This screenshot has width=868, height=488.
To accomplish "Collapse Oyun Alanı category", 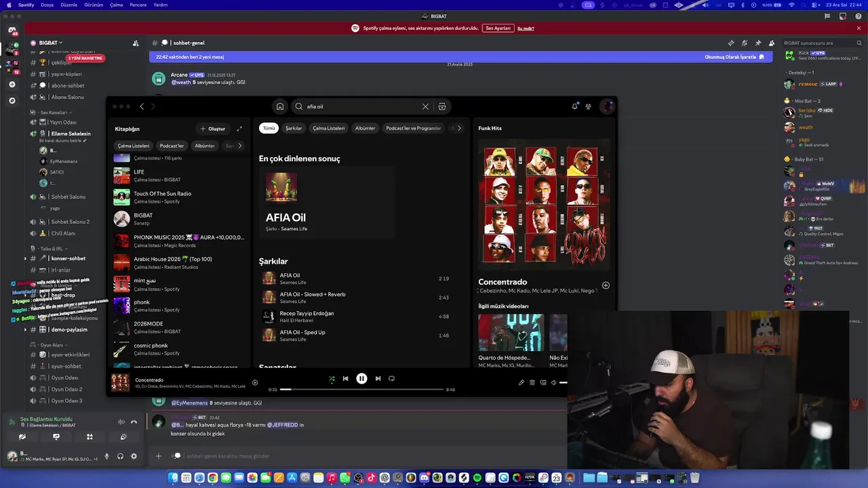I will click(x=47, y=345).
